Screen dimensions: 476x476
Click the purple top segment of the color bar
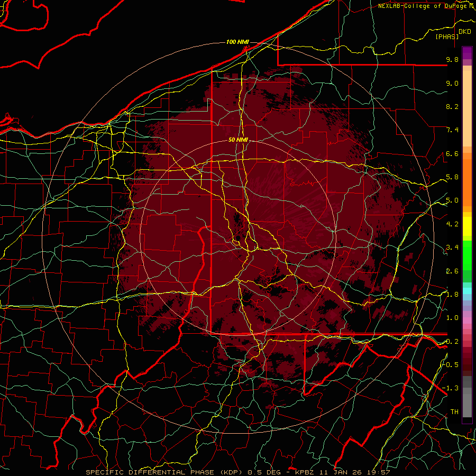click(467, 53)
